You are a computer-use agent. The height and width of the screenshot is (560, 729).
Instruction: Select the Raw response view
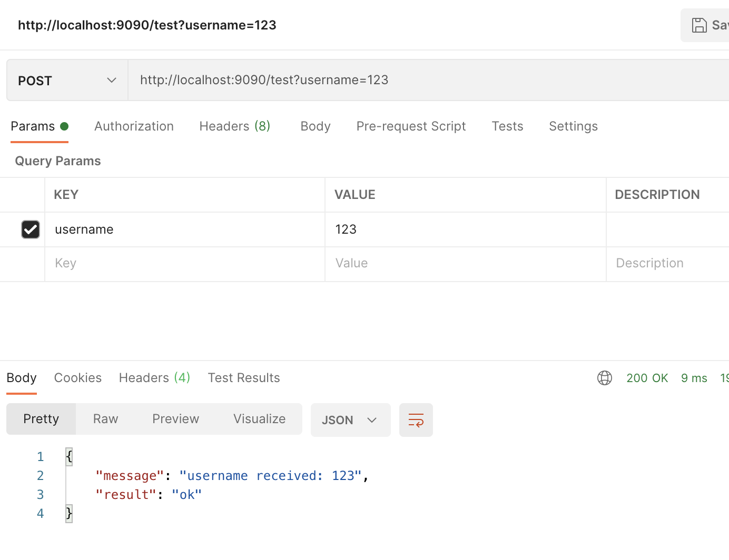105,419
